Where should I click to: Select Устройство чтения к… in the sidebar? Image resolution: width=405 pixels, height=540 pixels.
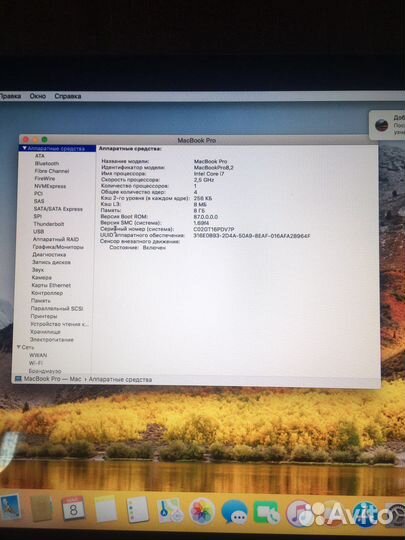pos(59,324)
